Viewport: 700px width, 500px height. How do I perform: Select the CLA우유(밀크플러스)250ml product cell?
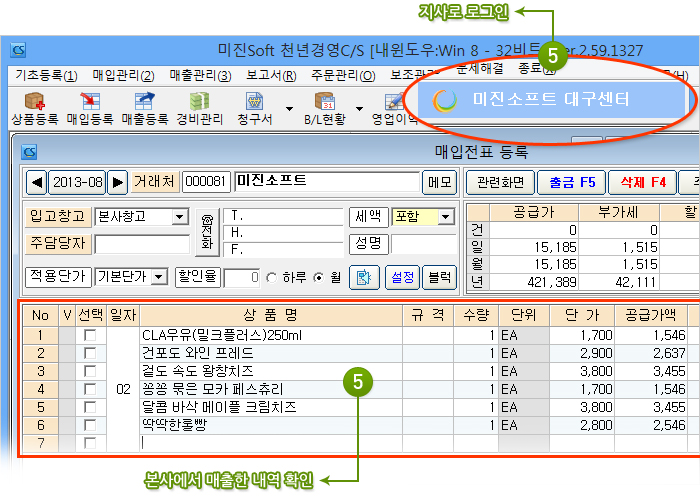pos(271,335)
